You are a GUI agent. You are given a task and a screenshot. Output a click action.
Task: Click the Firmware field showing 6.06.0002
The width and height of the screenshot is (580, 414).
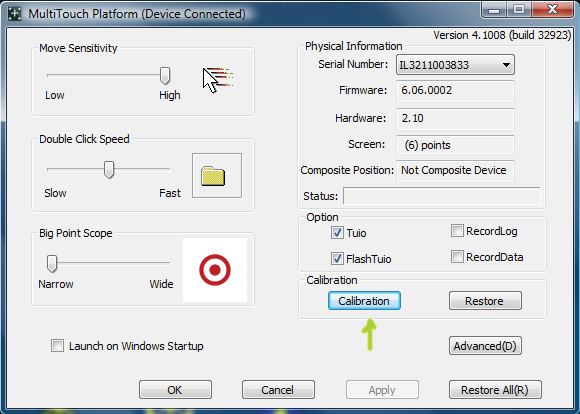click(x=455, y=91)
